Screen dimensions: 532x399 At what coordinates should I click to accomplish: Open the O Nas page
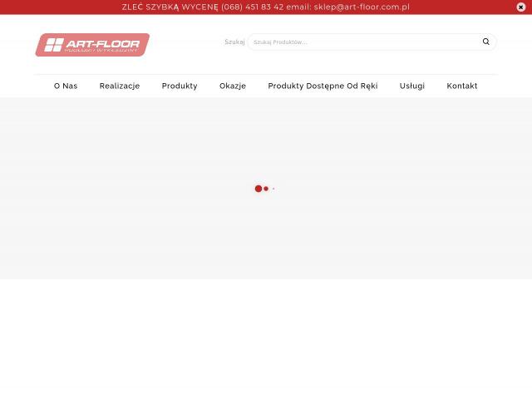[66, 86]
